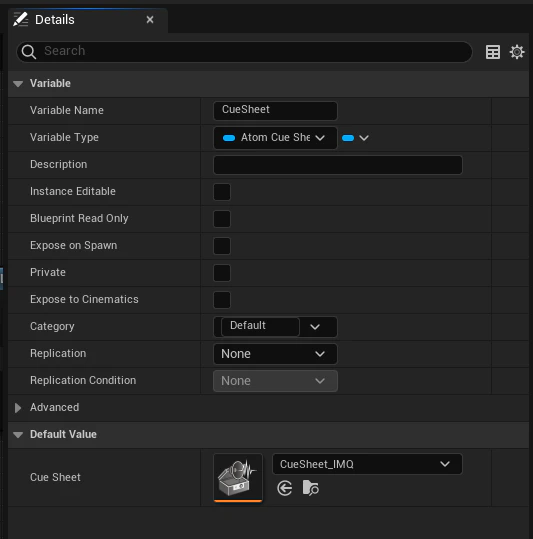Click the Expose to Cinematics label
This screenshot has width=533, height=539.
pyautogui.click(x=84, y=299)
